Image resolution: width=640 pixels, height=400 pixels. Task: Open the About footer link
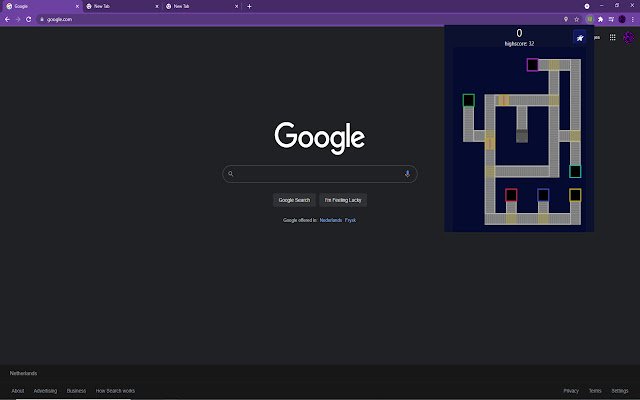click(x=18, y=391)
